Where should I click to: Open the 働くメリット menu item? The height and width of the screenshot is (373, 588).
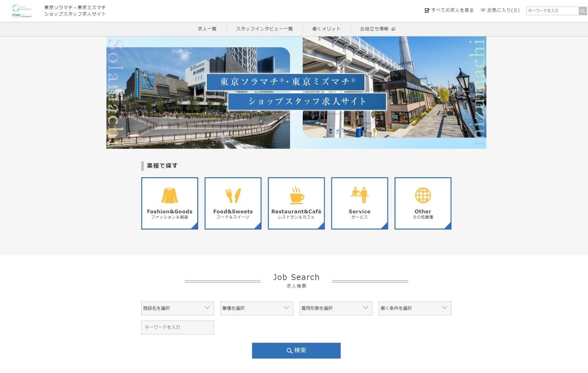[x=326, y=29]
